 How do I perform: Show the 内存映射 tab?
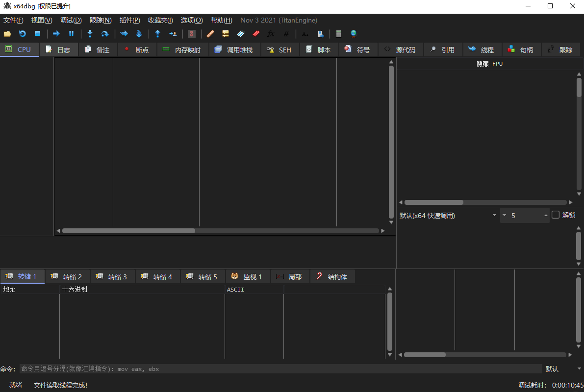(x=182, y=49)
